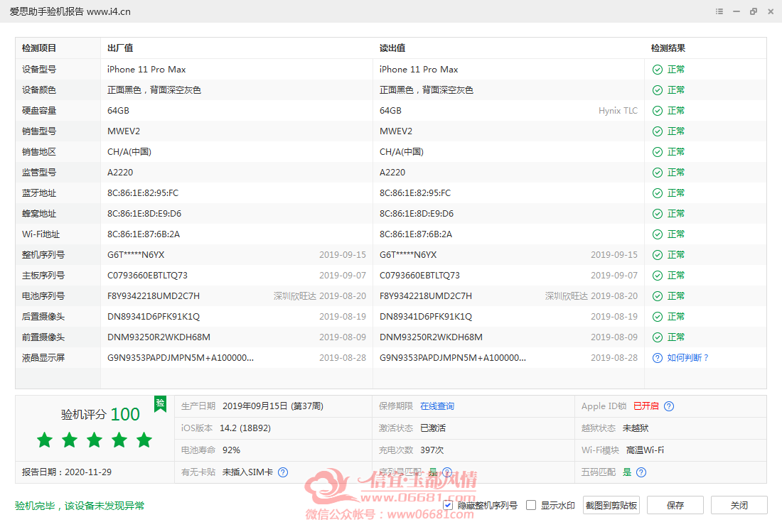
Task: Click the green check icon for 设备型号
Action: click(x=658, y=70)
